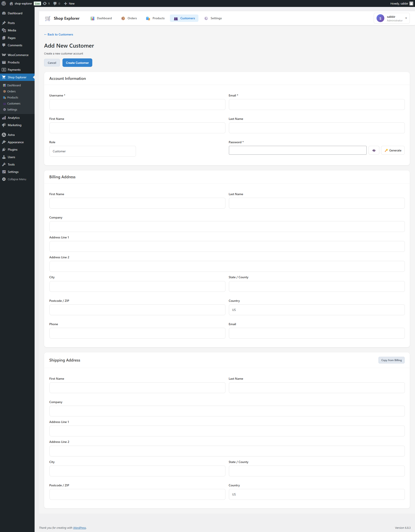Open the shipping Country dropdown
Screen dimensions: 415x532
click(316, 494)
